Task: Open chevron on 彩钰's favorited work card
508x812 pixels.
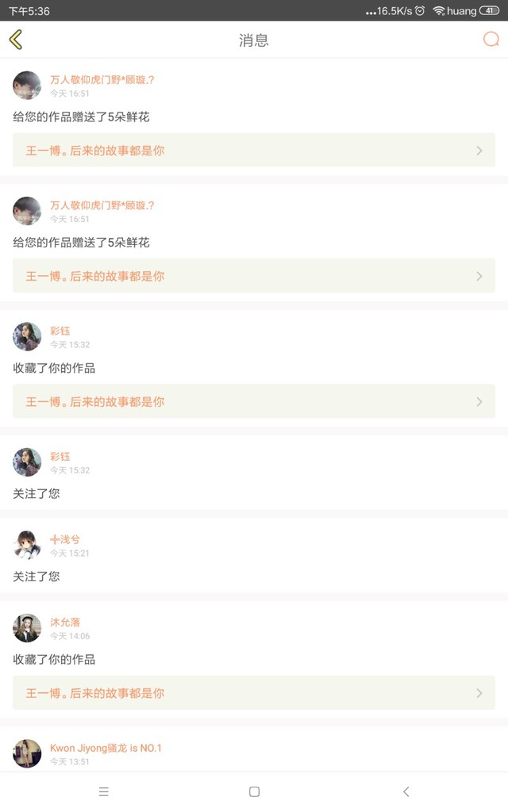Action: pos(479,402)
